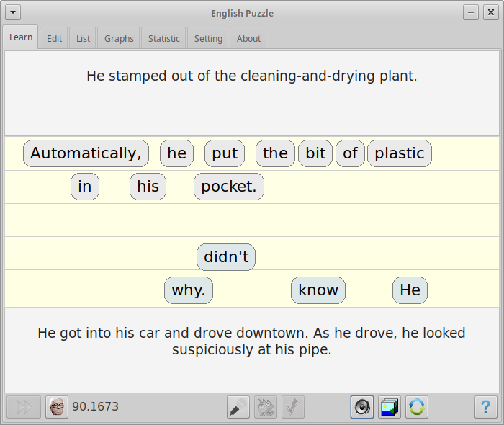504x425 pixels.
Task: Open the About tab
Action: click(x=248, y=39)
